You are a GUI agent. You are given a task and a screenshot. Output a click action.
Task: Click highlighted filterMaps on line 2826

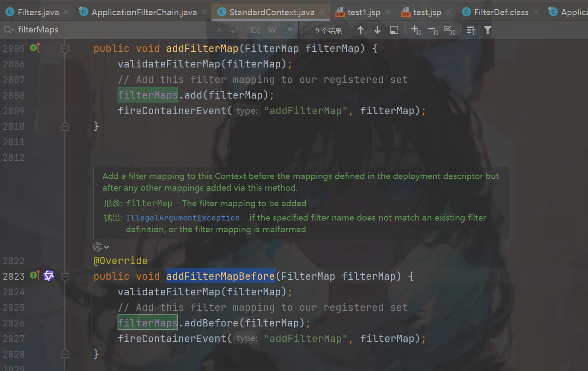pyautogui.click(x=148, y=323)
